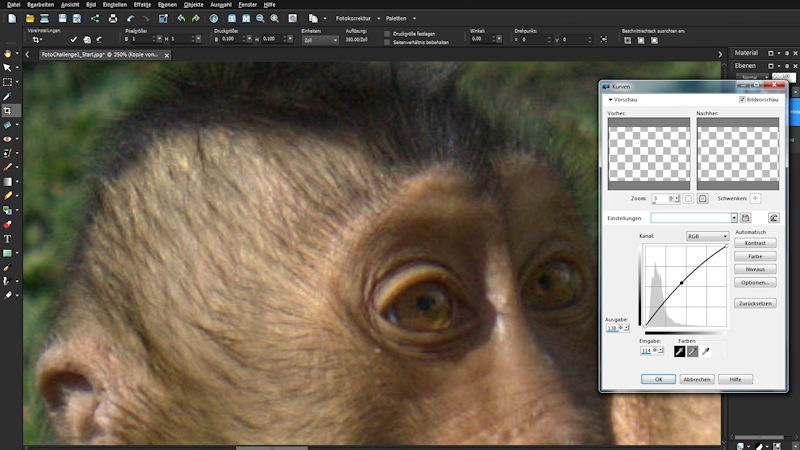
Task: Collapse the Vorschau section
Action: coord(611,100)
